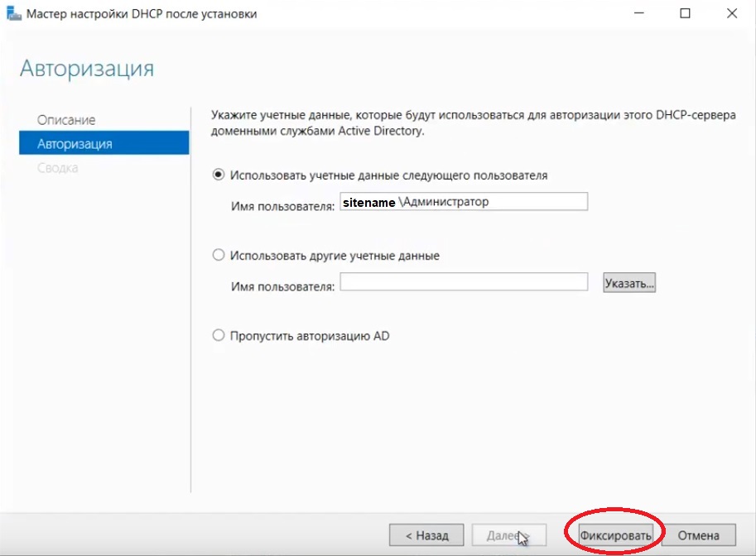The image size is (756, 556).
Task: Click the DHCP wizard icon in title bar
Action: [14, 14]
